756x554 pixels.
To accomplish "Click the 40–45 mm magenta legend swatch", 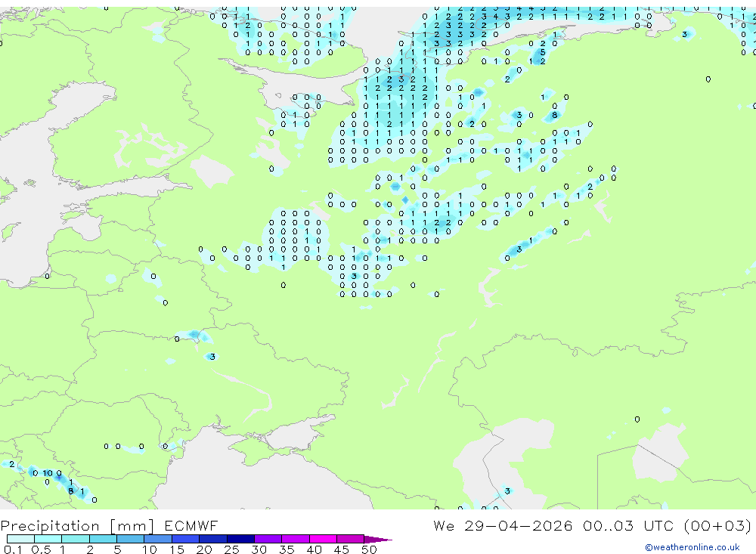I will coord(323,539).
